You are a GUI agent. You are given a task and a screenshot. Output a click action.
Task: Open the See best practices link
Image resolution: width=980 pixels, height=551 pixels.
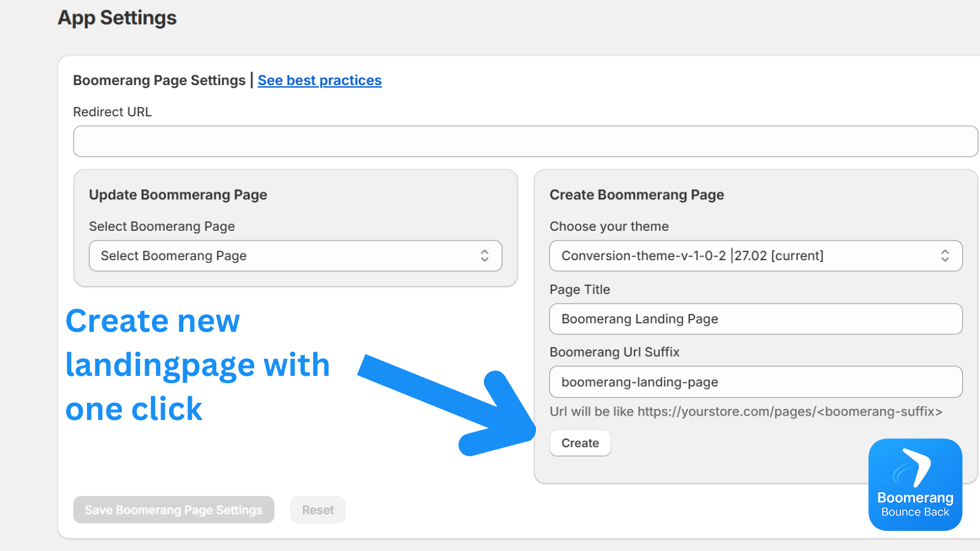(320, 80)
